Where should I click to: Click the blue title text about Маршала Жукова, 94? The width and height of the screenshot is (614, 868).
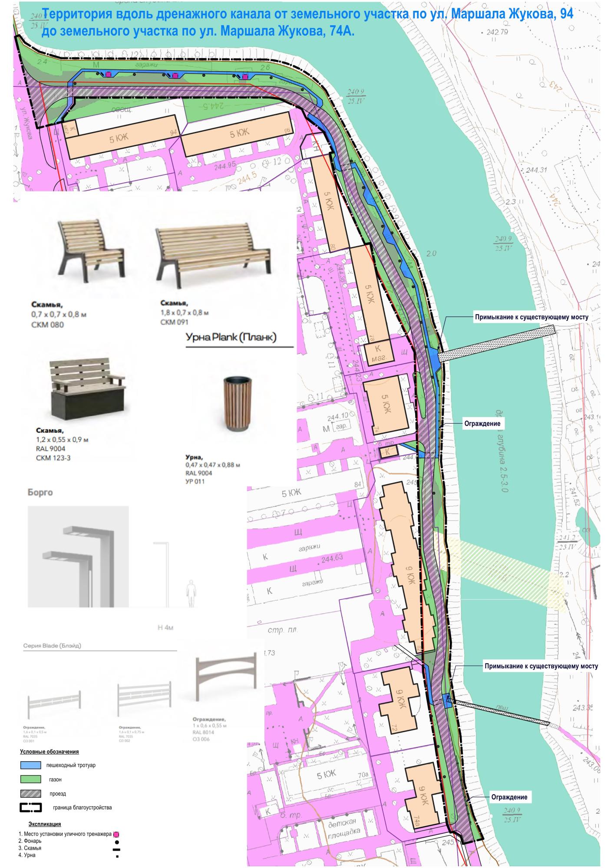coord(307,23)
